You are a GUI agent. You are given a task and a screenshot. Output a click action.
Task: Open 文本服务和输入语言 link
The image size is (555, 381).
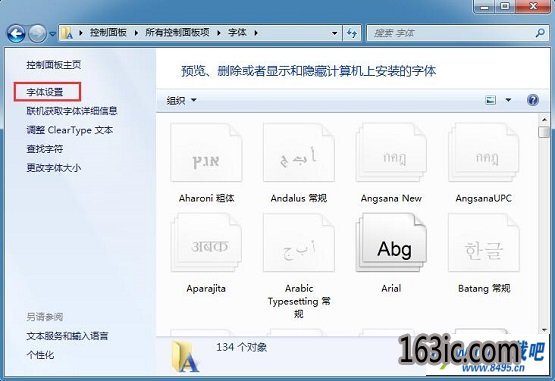pos(67,336)
